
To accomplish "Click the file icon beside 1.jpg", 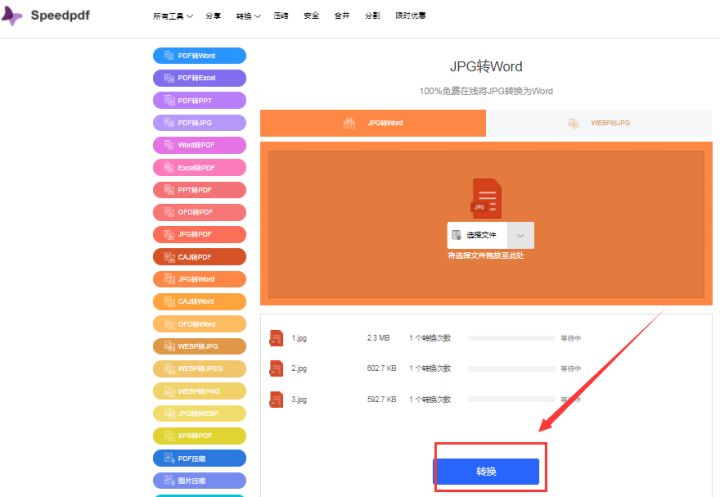I will tap(276, 338).
